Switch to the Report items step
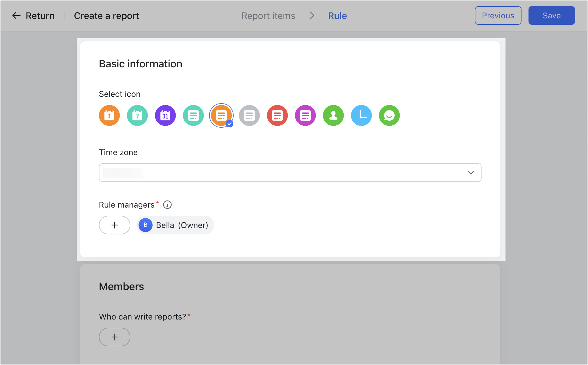The image size is (588, 365). (268, 15)
